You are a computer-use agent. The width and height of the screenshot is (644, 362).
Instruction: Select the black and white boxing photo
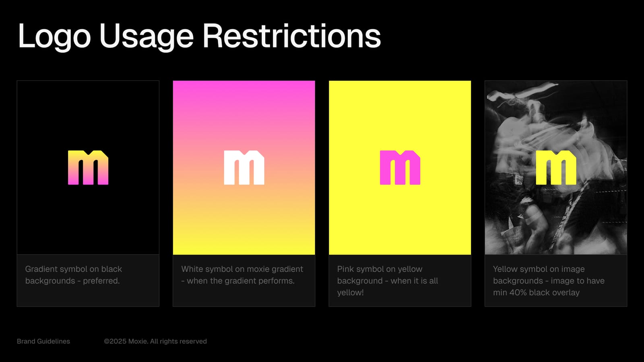coord(556,168)
